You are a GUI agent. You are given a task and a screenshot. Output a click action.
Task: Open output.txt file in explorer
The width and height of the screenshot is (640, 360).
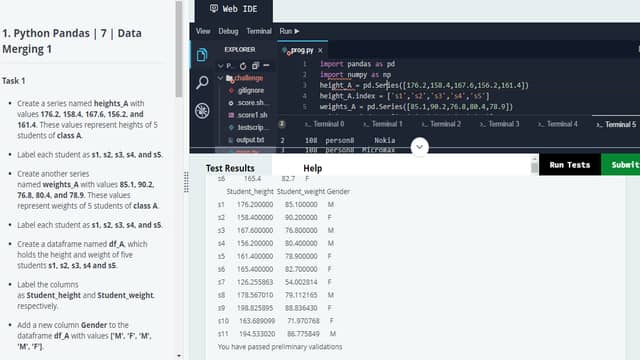click(250, 140)
